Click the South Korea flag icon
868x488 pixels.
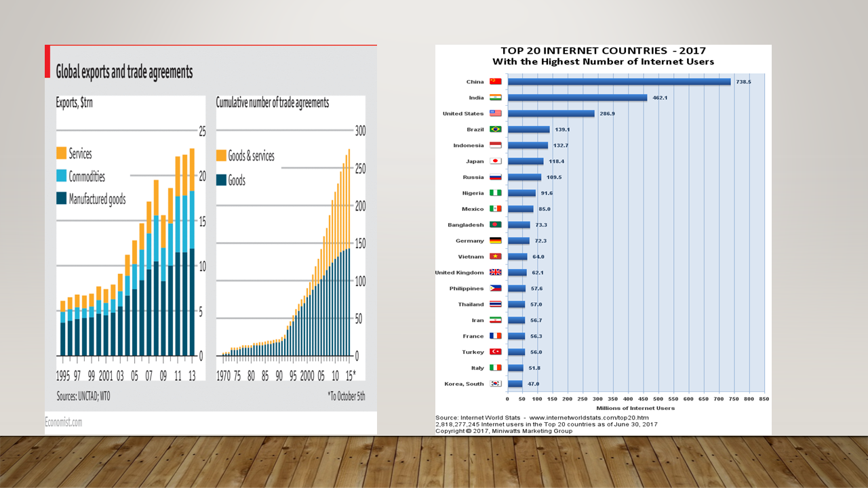495,384
